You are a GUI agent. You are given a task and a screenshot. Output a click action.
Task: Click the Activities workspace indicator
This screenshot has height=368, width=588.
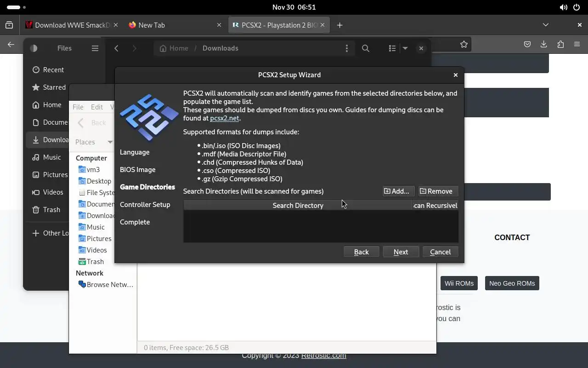click(x=17, y=7)
